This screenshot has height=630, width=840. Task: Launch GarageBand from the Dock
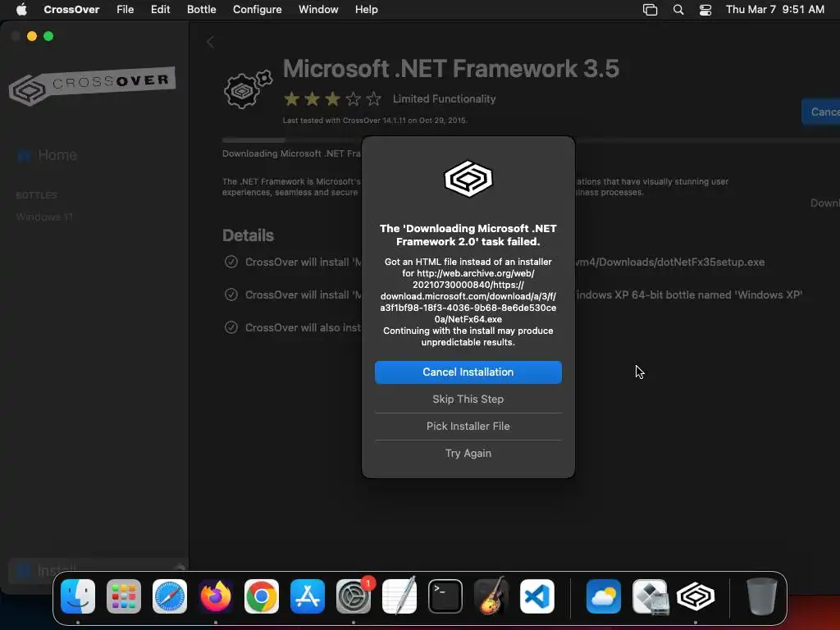point(491,596)
